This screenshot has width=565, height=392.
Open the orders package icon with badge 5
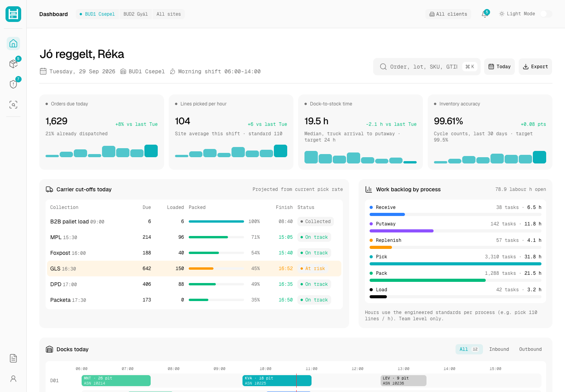[x=13, y=64]
